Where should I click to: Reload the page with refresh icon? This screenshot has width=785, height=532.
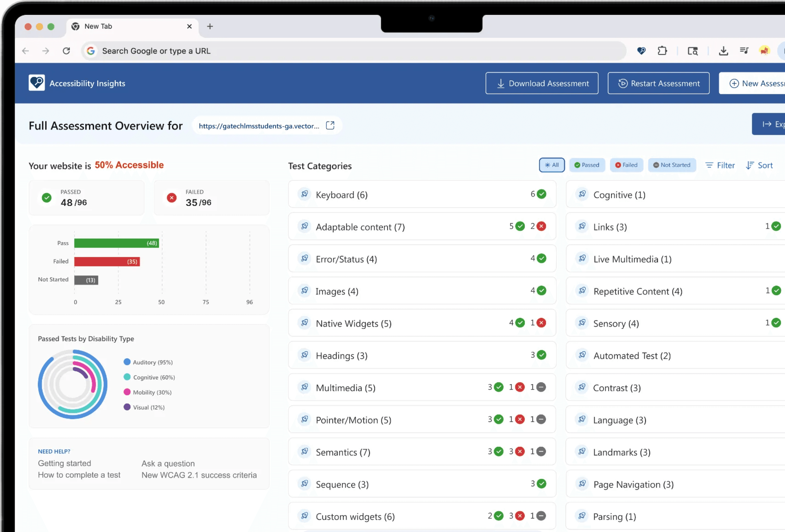(67, 51)
